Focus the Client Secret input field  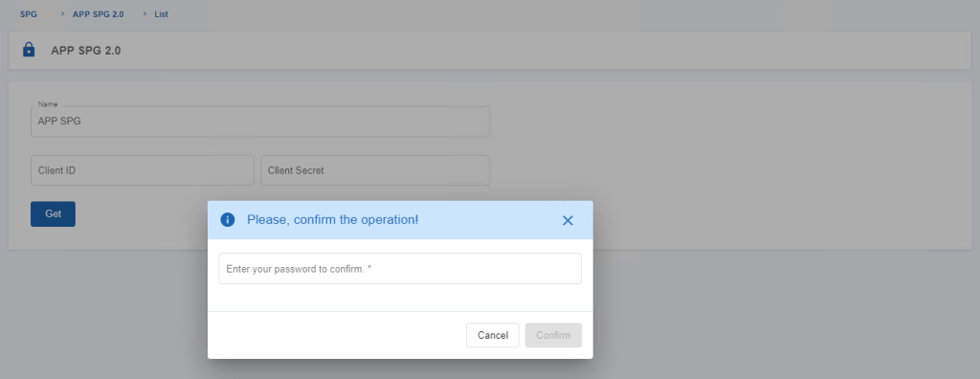(x=375, y=170)
